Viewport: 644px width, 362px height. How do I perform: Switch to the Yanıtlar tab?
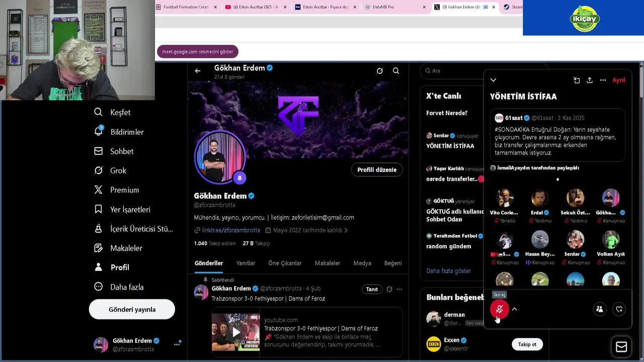pos(246,263)
